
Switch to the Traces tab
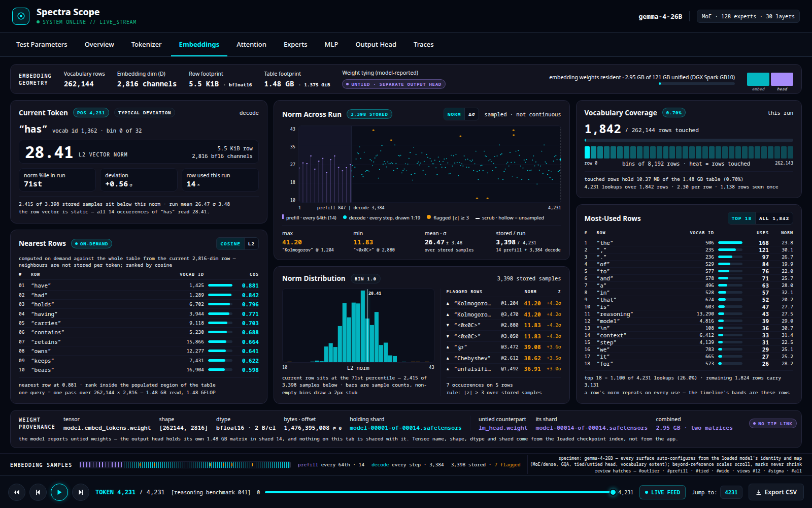click(x=423, y=45)
